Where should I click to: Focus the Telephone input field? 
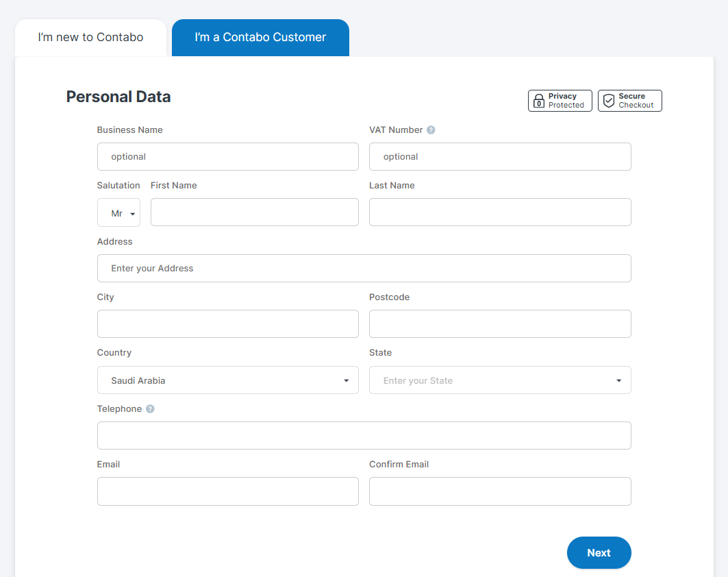point(364,435)
